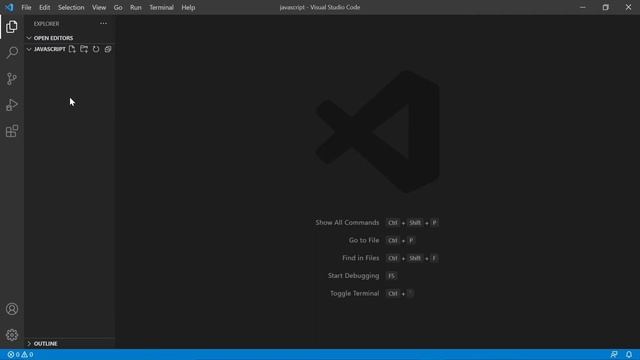Screen dimensions: 640x360
Task: Open the Run and Debug view icon
Action: click(12, 105)
